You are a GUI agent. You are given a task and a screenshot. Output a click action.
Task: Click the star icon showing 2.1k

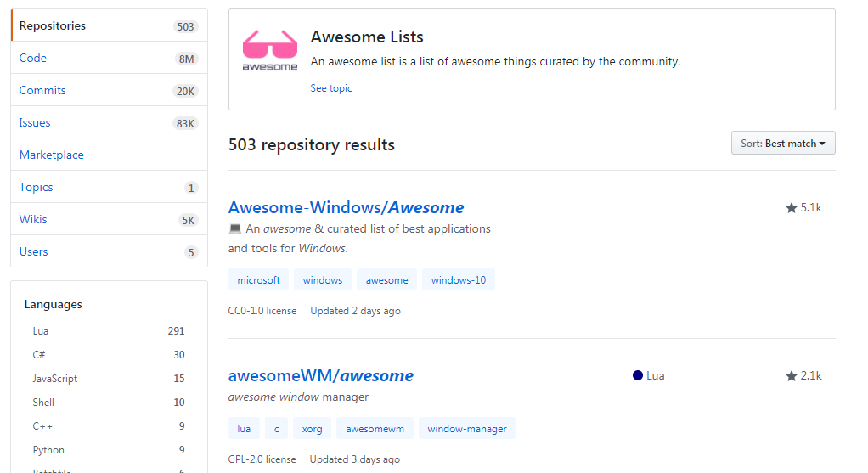click(x=791, y=376)
